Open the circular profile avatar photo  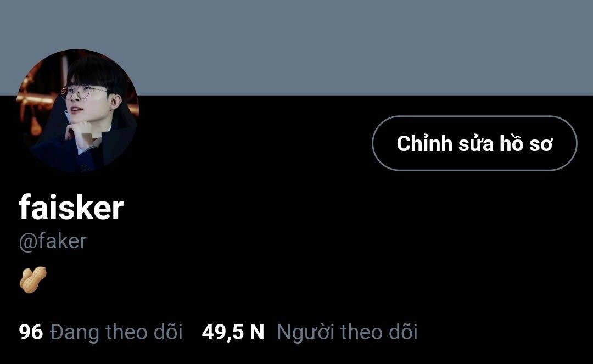(x=77, y=110)
